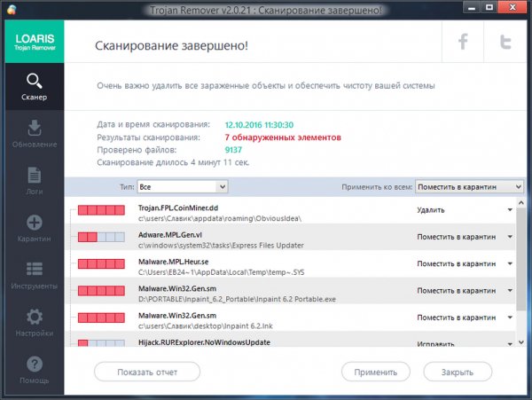Click the Закрыть button

pyautogui.click(x=458, y=372)
